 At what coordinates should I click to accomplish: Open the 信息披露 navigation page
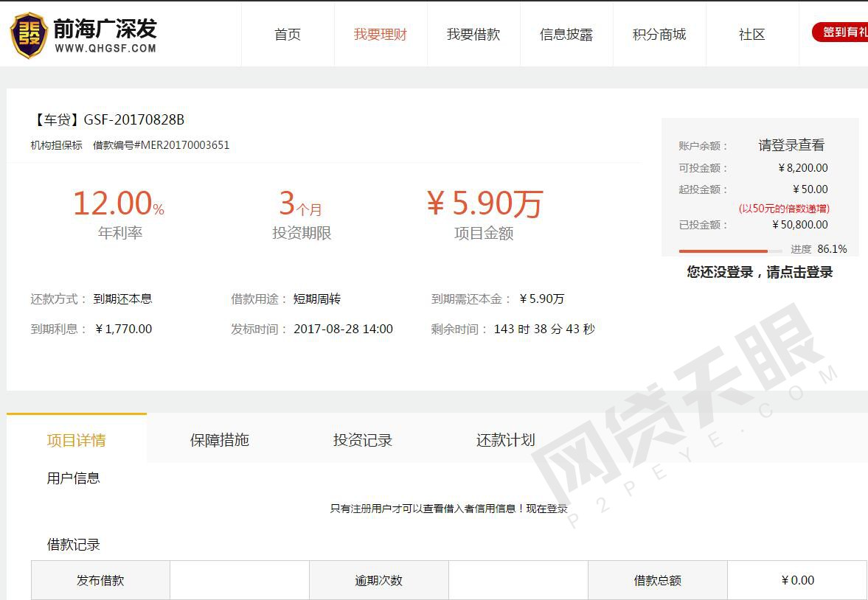tap(566, 35)
